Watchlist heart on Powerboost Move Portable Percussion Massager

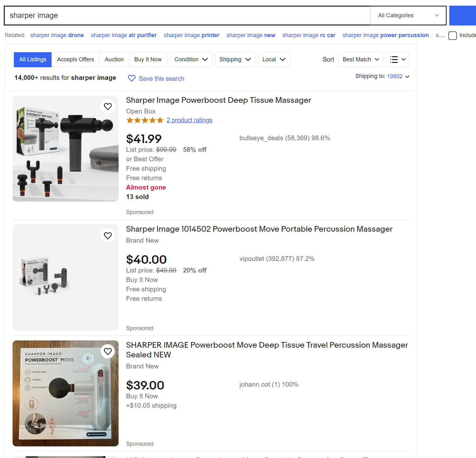point(108,235)
